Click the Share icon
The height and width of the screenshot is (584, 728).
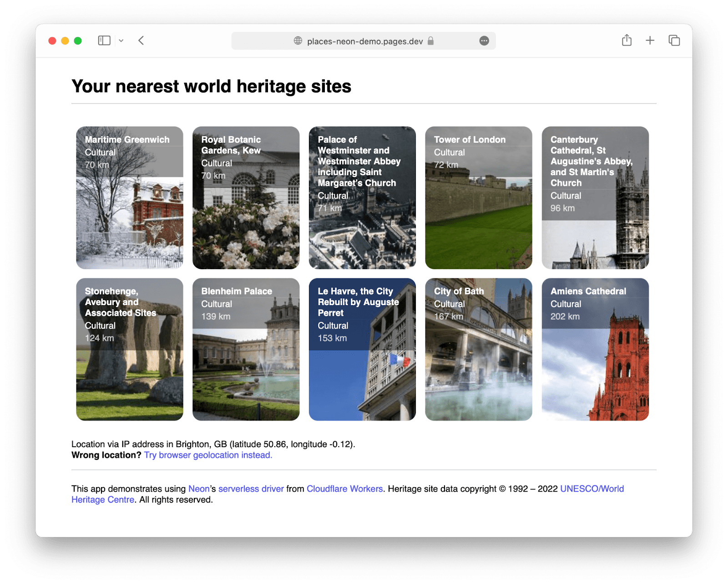627,40
